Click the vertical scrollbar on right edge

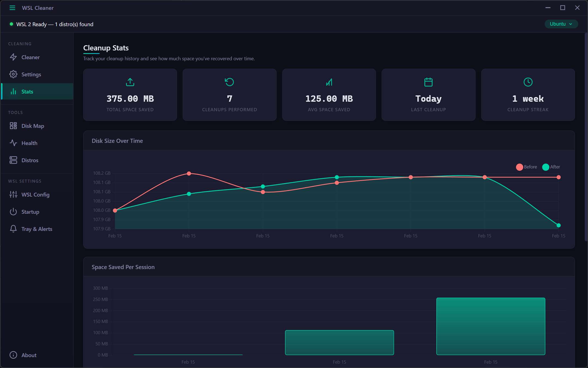tap(586, 136)
